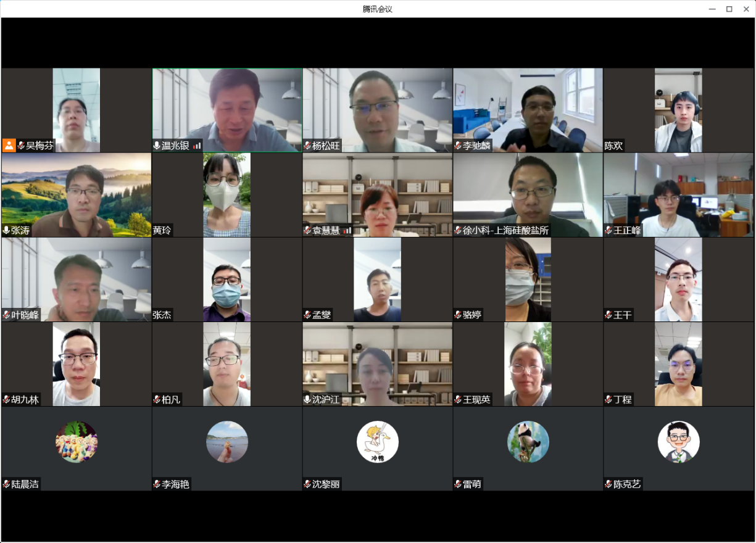Image resolution: width=756 pixels, height=543 pixels.
Task: Click the name label 沈黎丽
Action: click(x=326, y=484)
